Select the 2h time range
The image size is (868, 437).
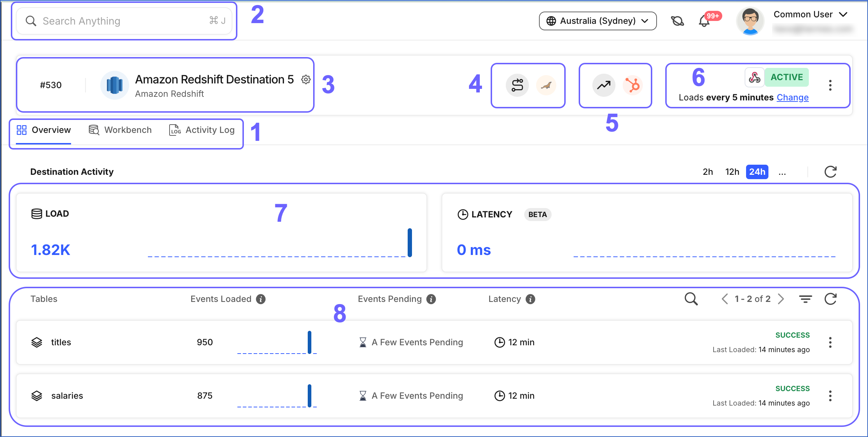click(708, 172)
